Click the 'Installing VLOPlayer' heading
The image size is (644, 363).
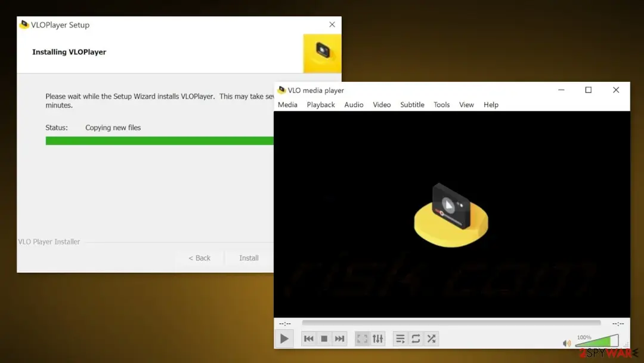69,52
